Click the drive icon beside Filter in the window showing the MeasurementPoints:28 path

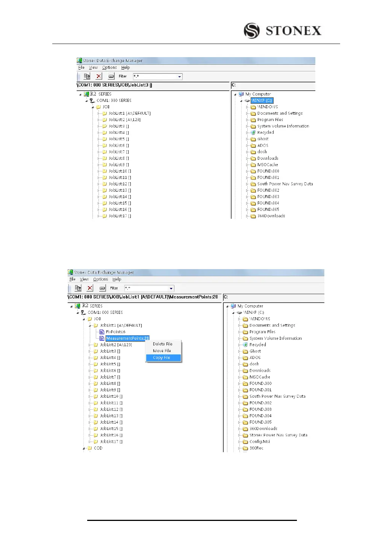102,288
